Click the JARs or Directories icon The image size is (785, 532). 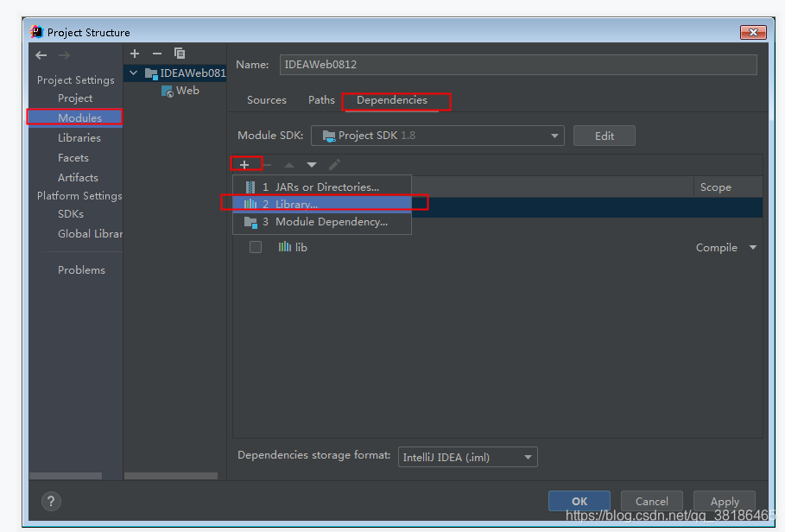[x=250, y=187]
